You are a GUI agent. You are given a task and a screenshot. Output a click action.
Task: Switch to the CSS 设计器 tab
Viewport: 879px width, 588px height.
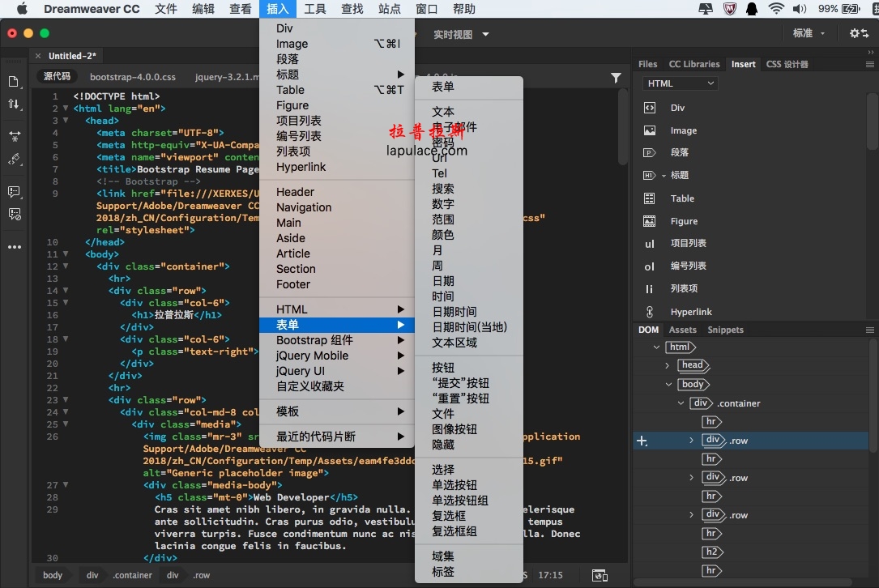pos(787,64)
